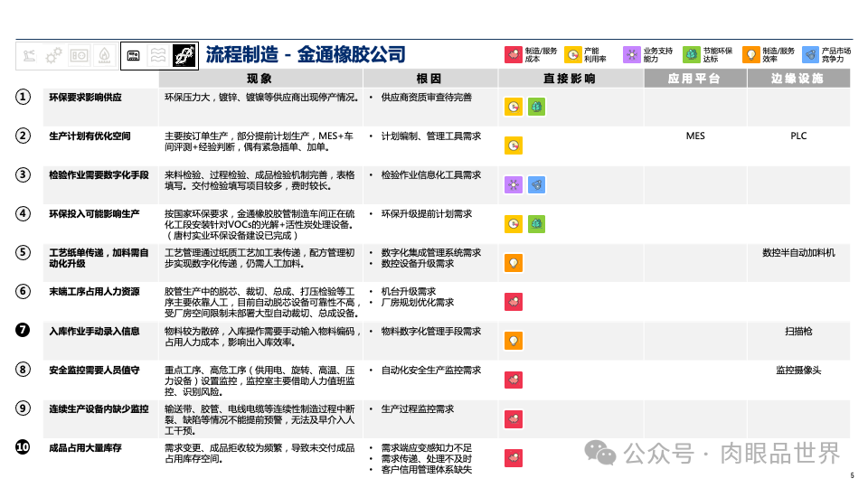Screen dimensions: 868x488
Task: Click the row label 安全监控需要人员值守
Action: click(x=94, y=371)
